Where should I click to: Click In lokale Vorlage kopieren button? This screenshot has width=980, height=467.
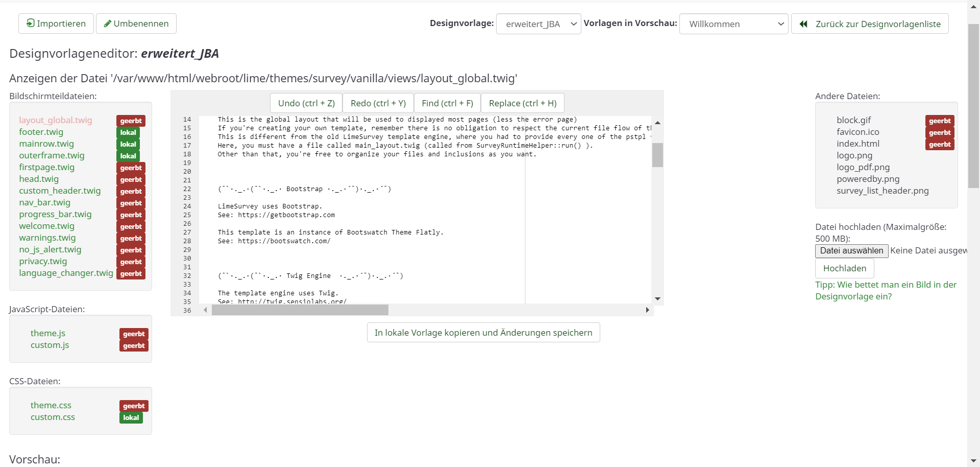pyautogui.click(x=483, y=333)
